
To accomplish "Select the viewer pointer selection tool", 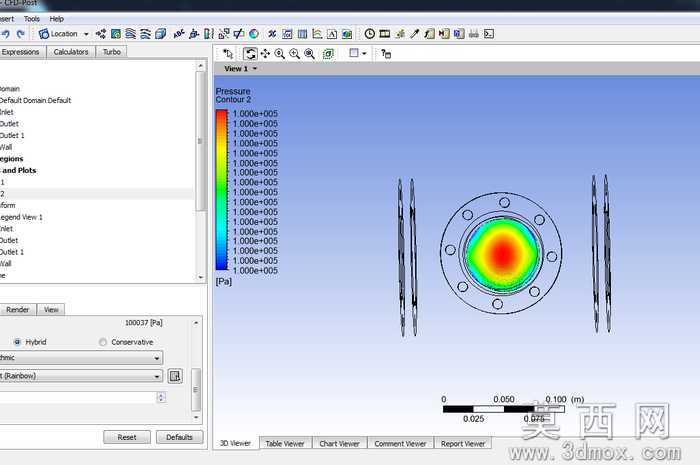I will (228, 54).
